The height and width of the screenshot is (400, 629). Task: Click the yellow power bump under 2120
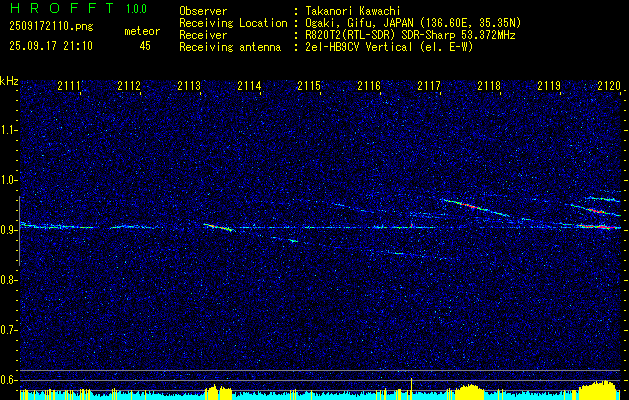pos(599,389)
